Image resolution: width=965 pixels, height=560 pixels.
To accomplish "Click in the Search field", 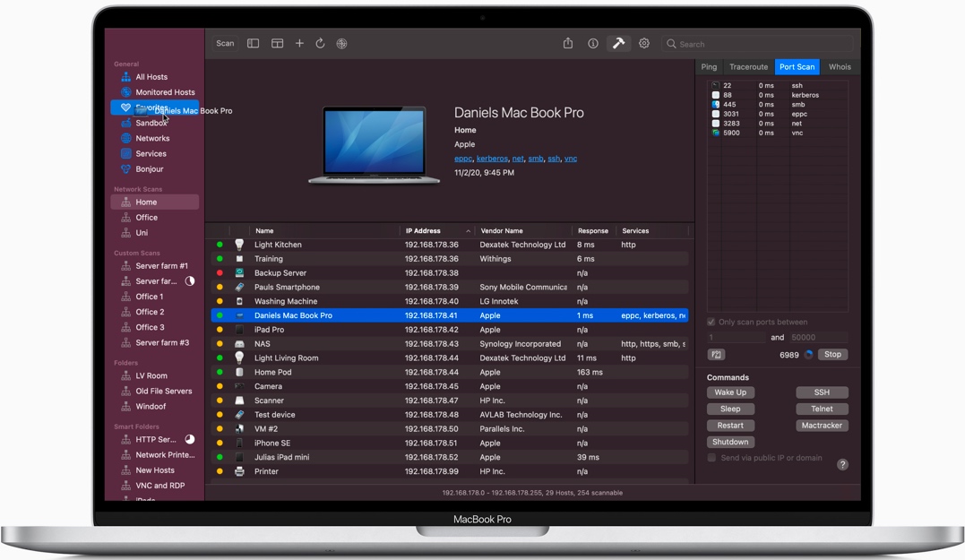I will [762, 44].
